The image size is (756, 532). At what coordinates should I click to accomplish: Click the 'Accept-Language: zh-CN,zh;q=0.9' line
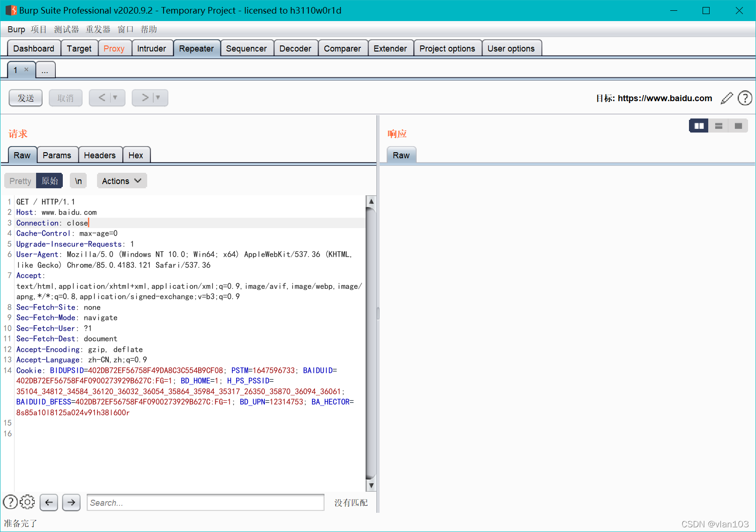pyautogui.click(x=82, y=360)
